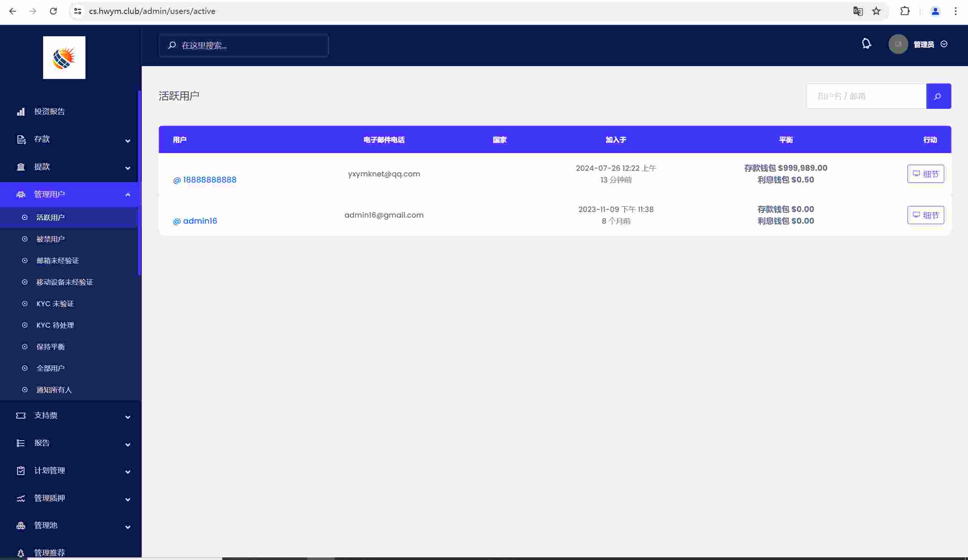The image size is (968, 560).
Task: Open 细节 for user 18888888888
Action: point(925,174)
